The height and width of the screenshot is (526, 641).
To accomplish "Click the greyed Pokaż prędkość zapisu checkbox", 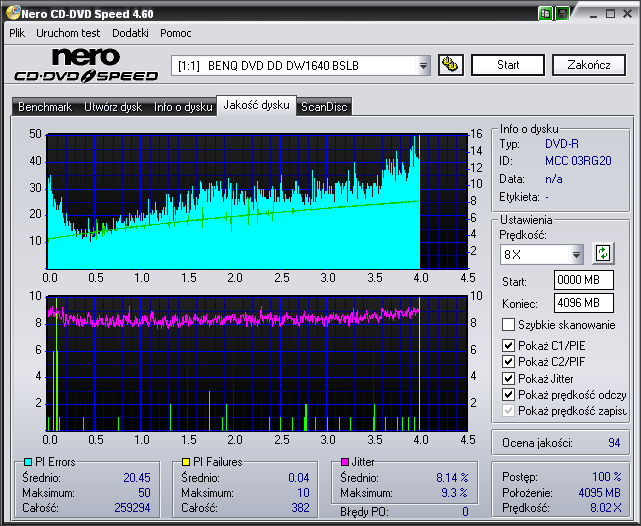I will pos(508,410).
